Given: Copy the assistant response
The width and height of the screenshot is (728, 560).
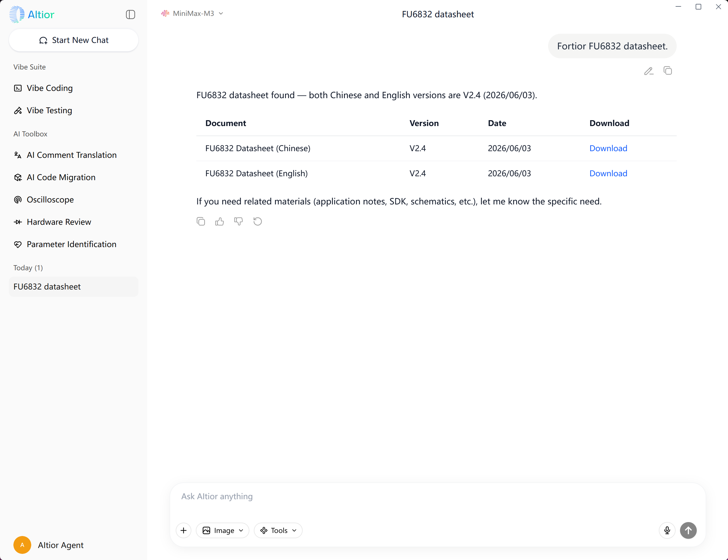Looking at the screenshot, I should coord(201,221).
